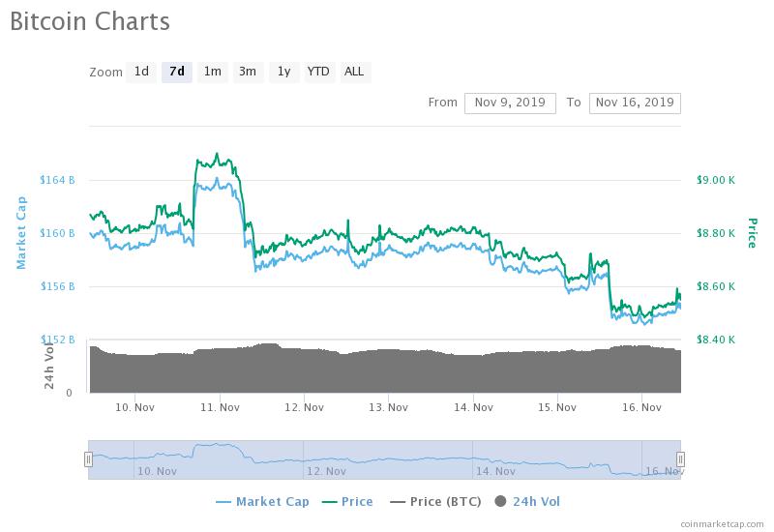Show year-to-date with YTD button

click(319, 72)
